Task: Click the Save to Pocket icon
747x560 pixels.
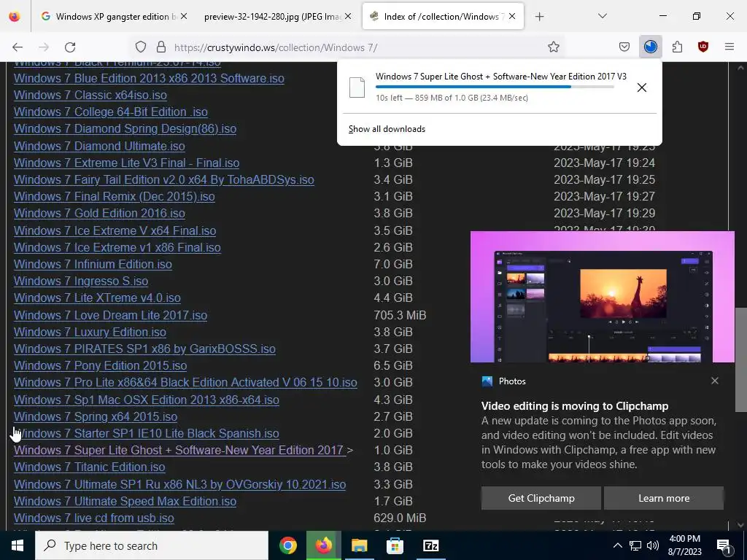Action: (x=624, y=47)
